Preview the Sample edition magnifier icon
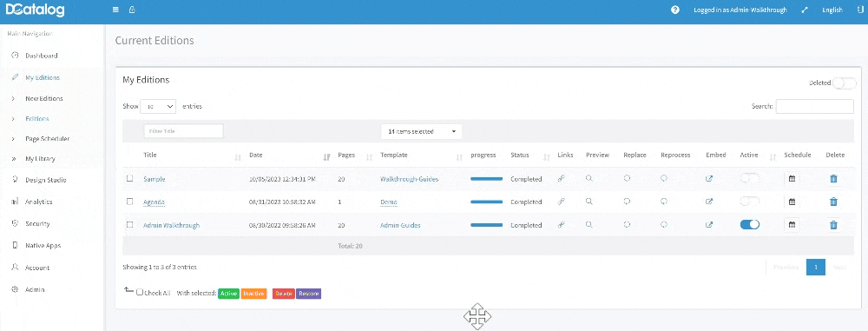The image size is (868, 331). 589,178
